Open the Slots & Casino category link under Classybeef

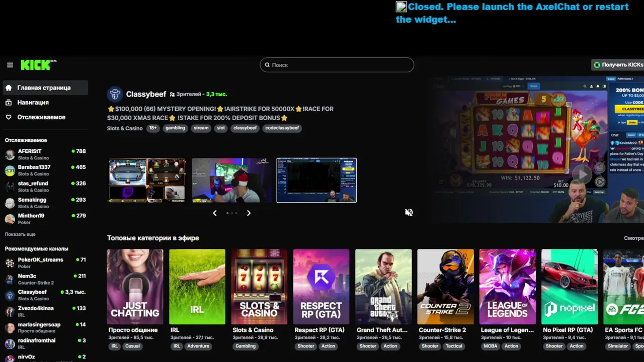point(125,128)
